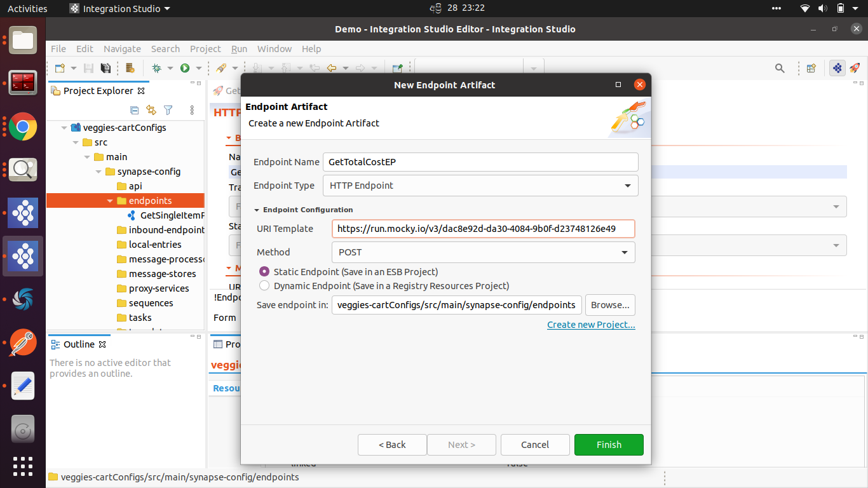Collapse the veggies-cartConfigs tree node
Viewport: 868px width, 488px height.
[64, 128]
